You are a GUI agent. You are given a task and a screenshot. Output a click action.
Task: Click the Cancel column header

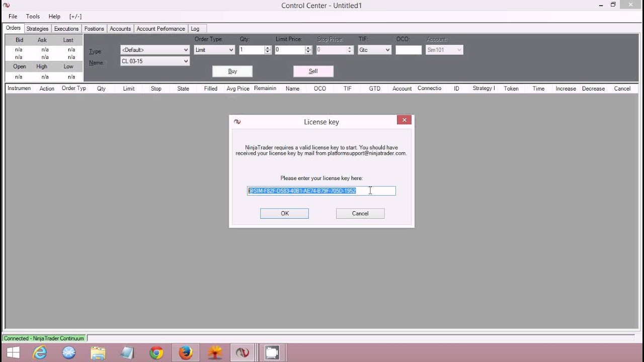click(622, 88)
